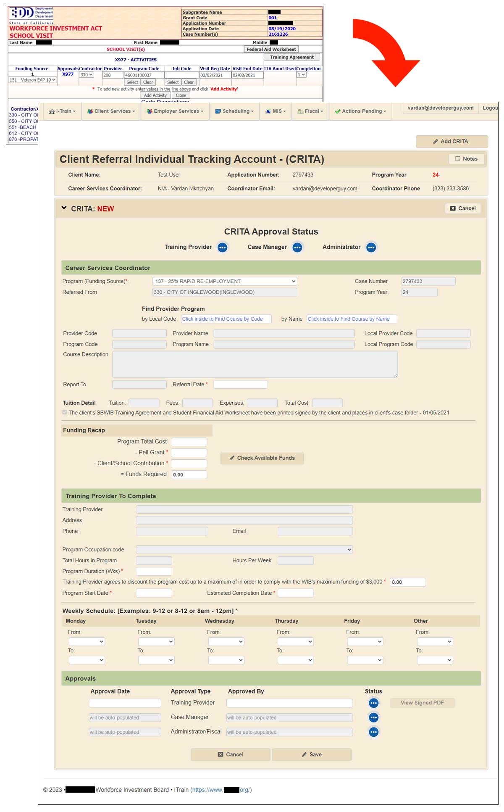Open Friday From time dropdown

pos(365,642)
